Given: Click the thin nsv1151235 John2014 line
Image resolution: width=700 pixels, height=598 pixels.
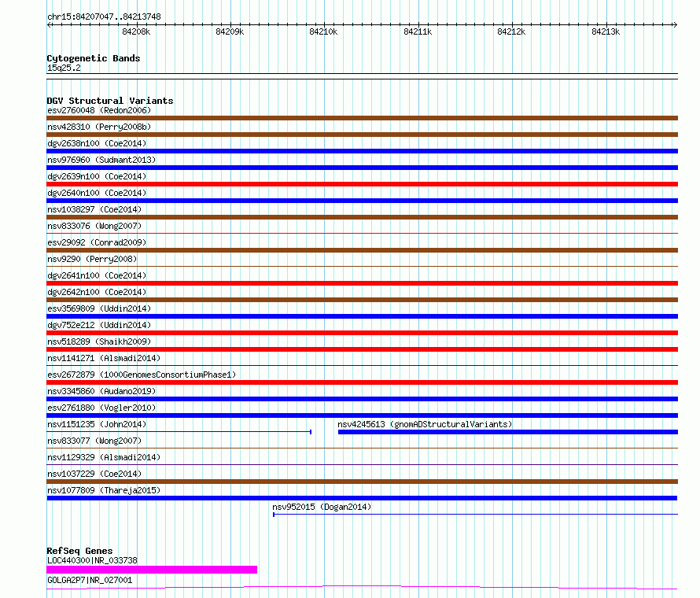Looking at the screenshot, I should pos(179,432).
